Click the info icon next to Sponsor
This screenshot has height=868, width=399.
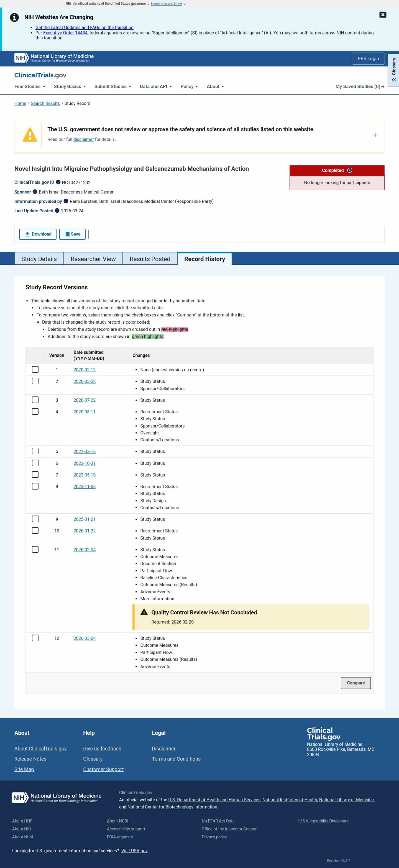(35, 192)
